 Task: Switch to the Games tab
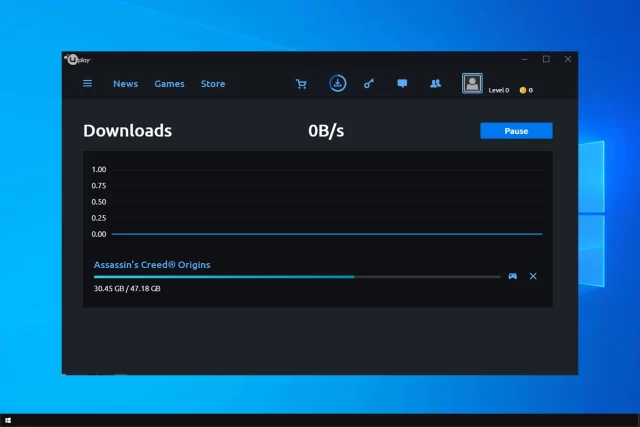tap(169, 84)
